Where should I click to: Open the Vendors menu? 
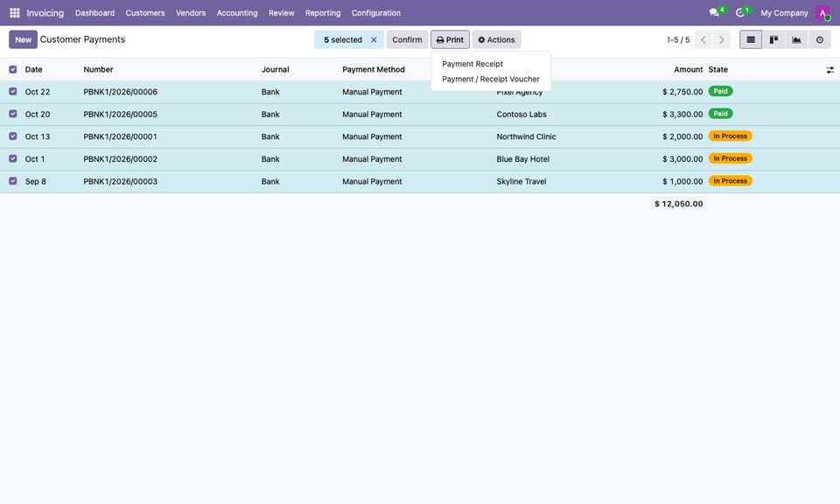191,13
